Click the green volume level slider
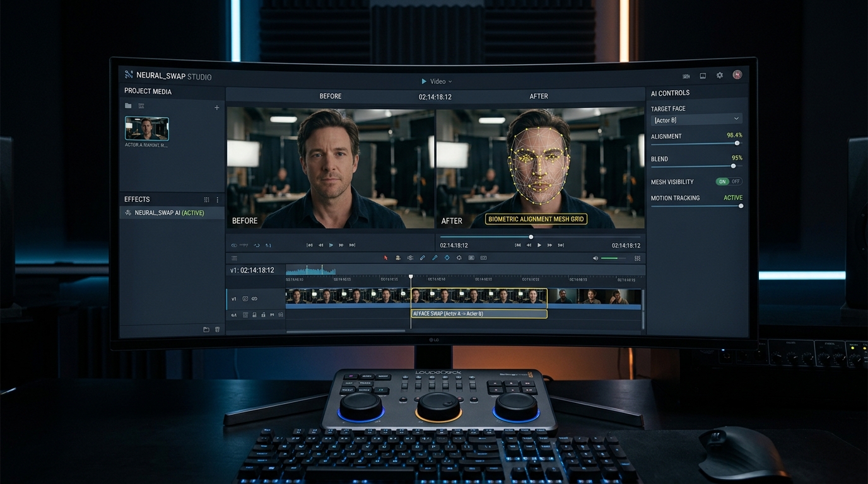Image resolution: width=868 pixels, height=484 pixels. [613, 258]
